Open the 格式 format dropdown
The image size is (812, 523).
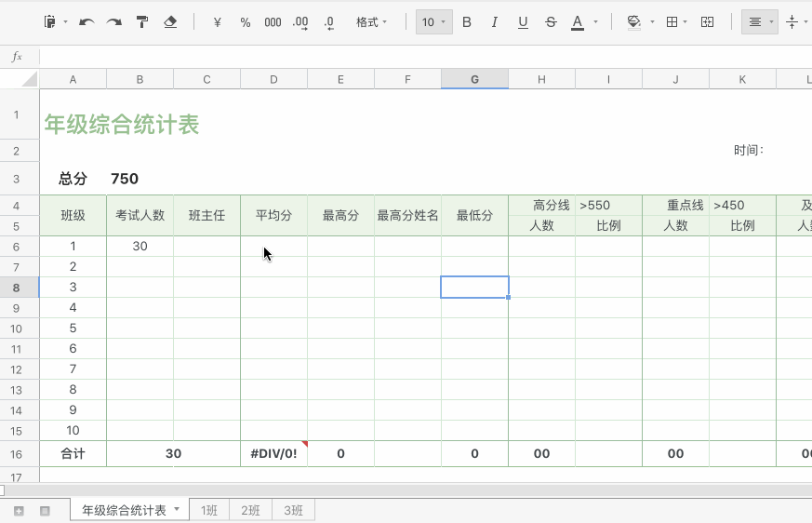click(x=372, y=22)
